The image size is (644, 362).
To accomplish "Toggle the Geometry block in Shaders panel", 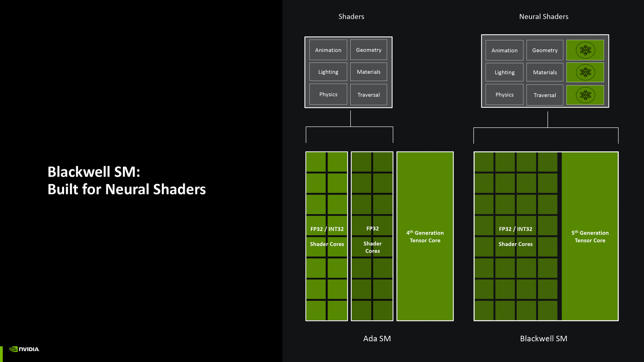I will tap(369, 50).
